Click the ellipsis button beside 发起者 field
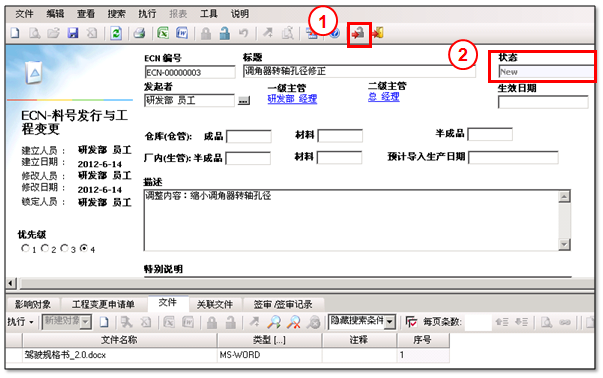 click(243, 101)
